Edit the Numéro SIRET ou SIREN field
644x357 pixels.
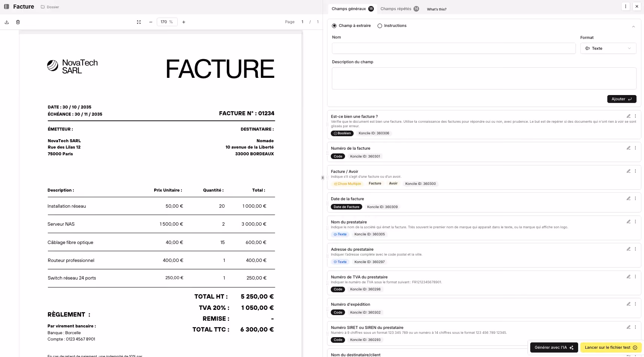click(x=629, y=327)
